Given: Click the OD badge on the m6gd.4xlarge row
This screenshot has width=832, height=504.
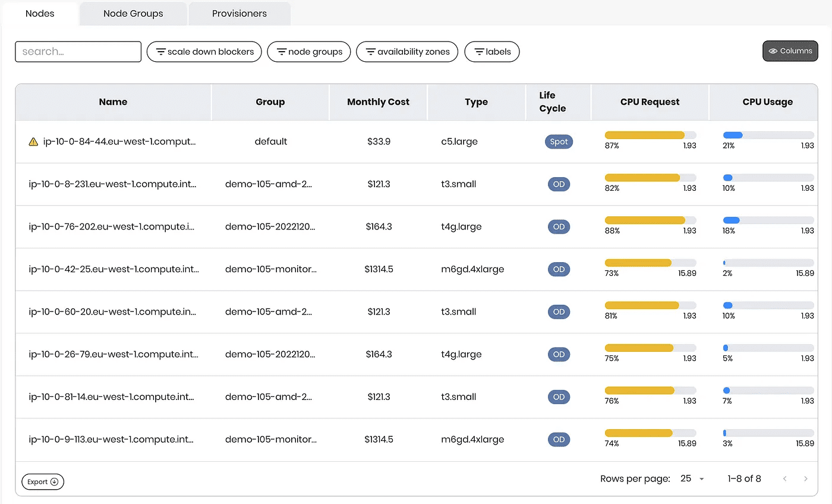Looking at the screenshot, I should (x=559, y=269).
